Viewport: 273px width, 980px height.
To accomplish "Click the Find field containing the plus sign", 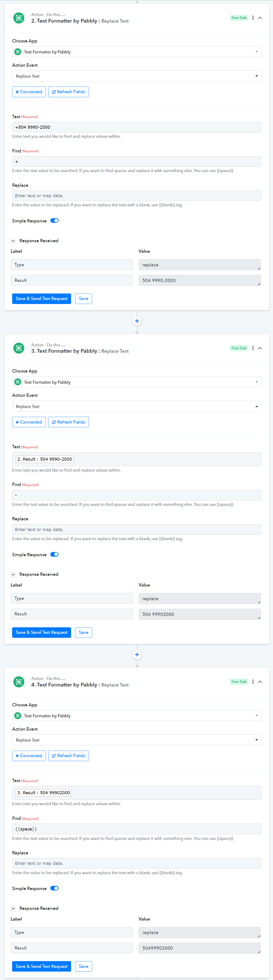I will click(x=137, y=161).
